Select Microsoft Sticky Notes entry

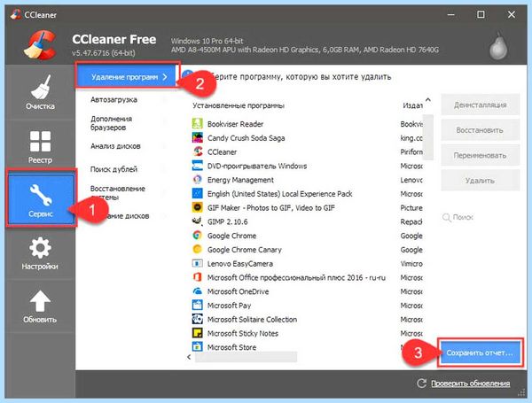[243, 334]
